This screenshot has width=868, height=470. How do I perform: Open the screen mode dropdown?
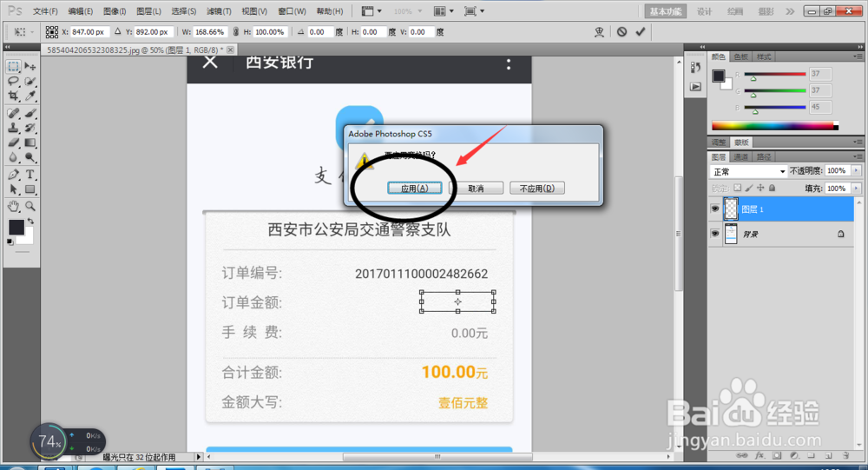[474, 11]
